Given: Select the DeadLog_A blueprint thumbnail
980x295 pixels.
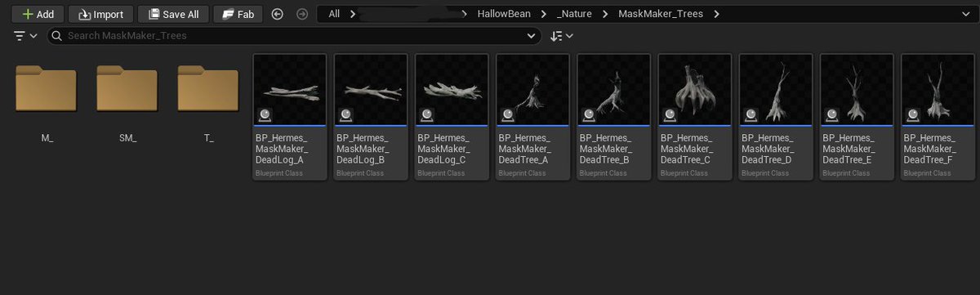Looking at the screenshot, I should coord(290,90).
